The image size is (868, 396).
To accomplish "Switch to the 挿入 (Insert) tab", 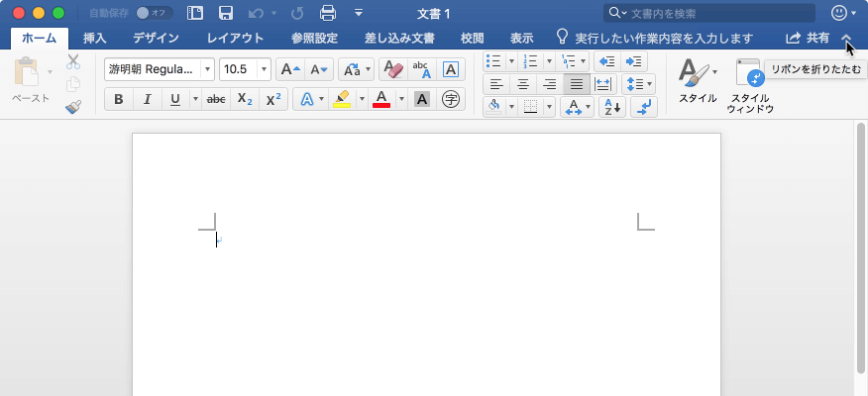I will [95, 39].
